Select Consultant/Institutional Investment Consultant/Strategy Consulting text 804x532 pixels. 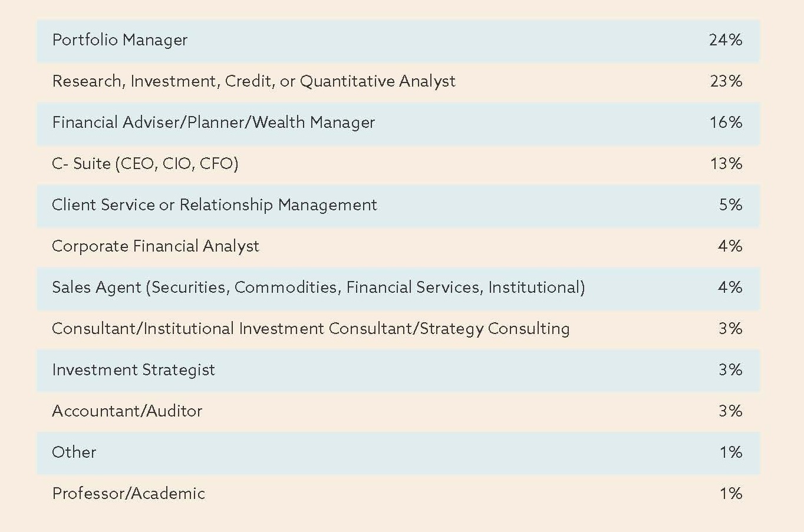pyautogui.click(x=311, y=329)
